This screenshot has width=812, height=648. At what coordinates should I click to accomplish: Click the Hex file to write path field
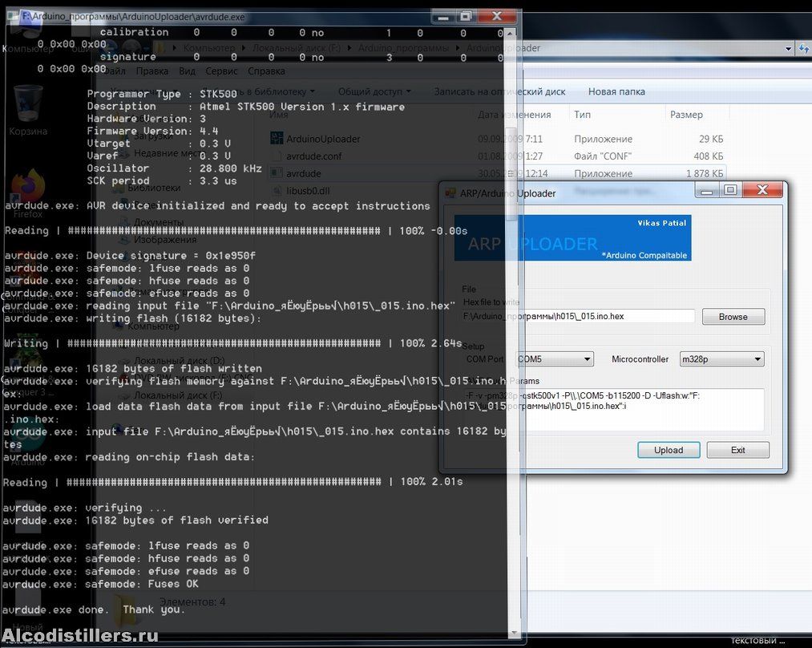click(578, 317)
